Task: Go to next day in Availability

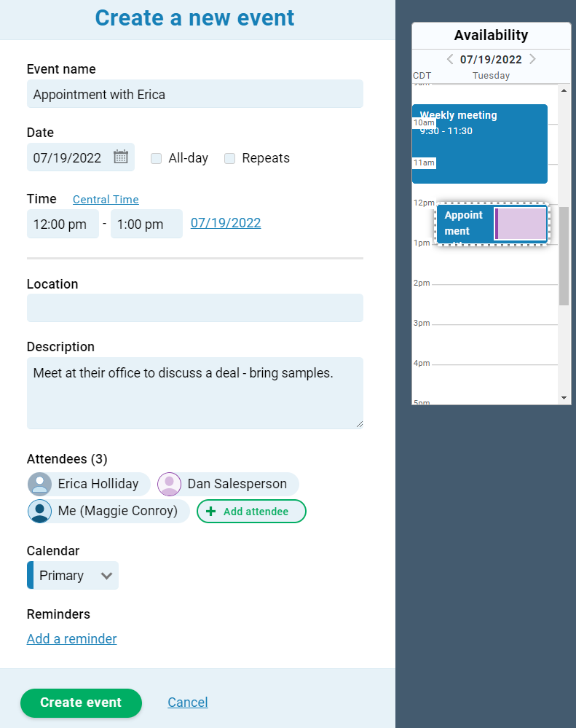Action: (x=532, y=59)
